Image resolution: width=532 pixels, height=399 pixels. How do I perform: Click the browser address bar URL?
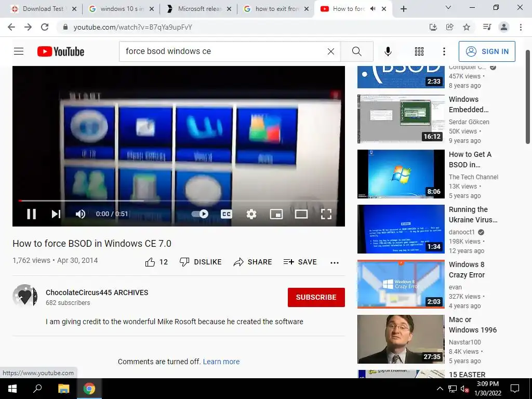coord(132,27)
